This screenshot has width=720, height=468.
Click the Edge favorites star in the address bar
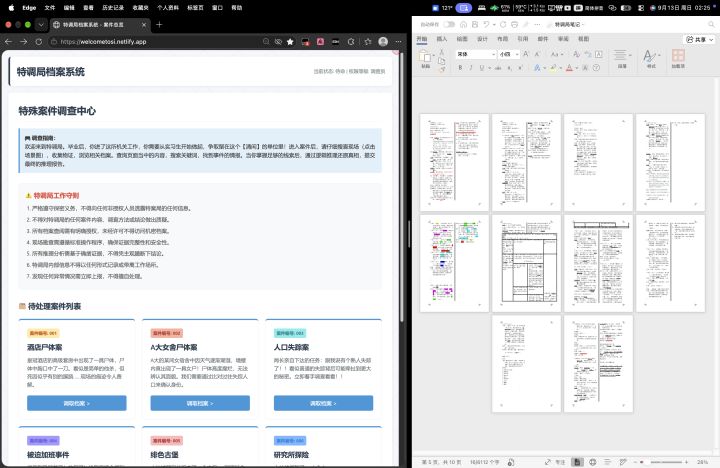[290, 42]
